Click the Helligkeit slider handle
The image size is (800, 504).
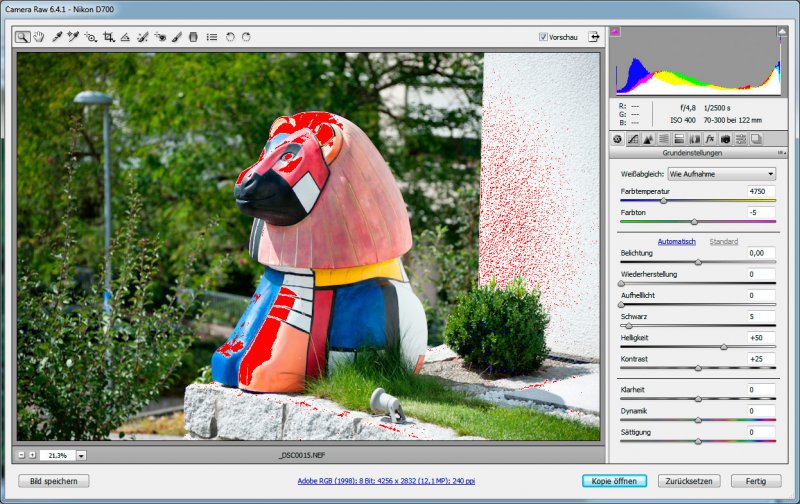pos(723,347)
